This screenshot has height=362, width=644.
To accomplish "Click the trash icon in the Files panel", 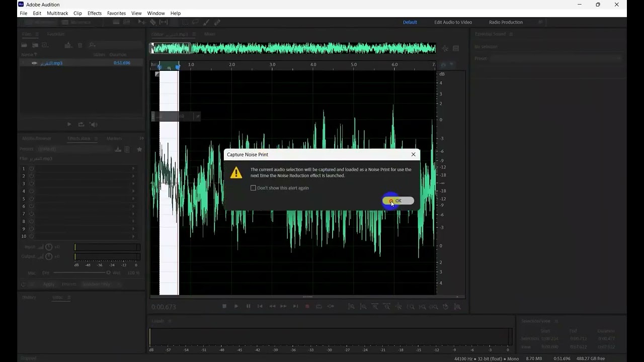I will 79,45.
